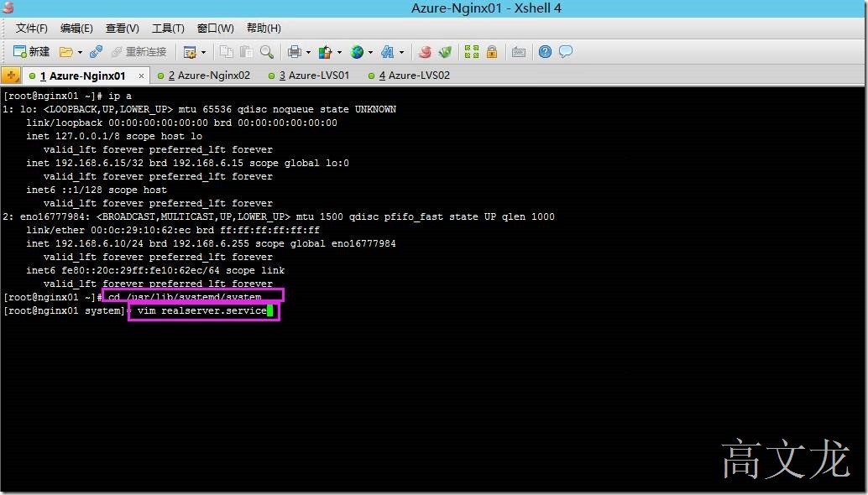Click the '1: lo: <LOOPBACK,UP,LOWER_UP>' line
This screenshot has height=495, width=868.
[199, 110]
